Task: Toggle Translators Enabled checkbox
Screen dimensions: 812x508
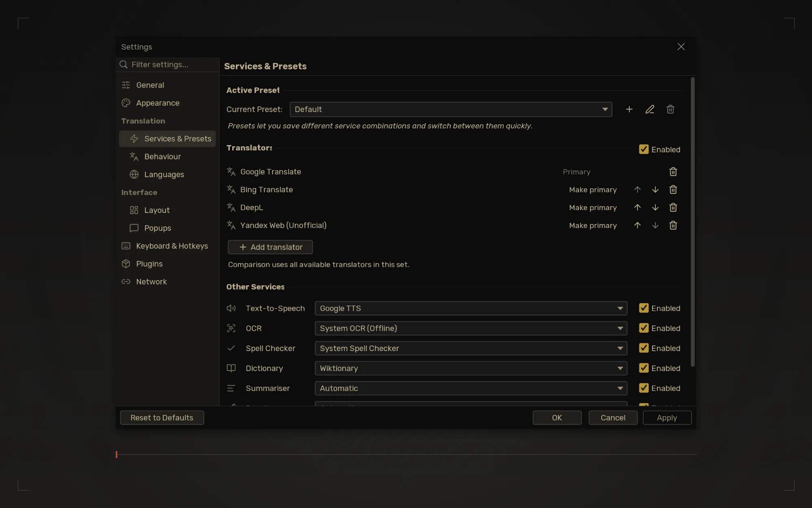Action: [x=644, y=150]
